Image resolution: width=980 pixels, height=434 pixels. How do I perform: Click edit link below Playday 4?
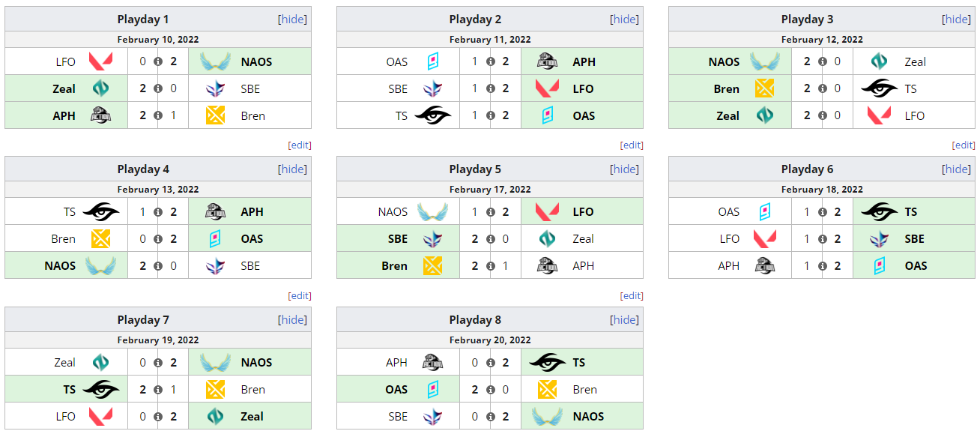(x=300, y=296)
